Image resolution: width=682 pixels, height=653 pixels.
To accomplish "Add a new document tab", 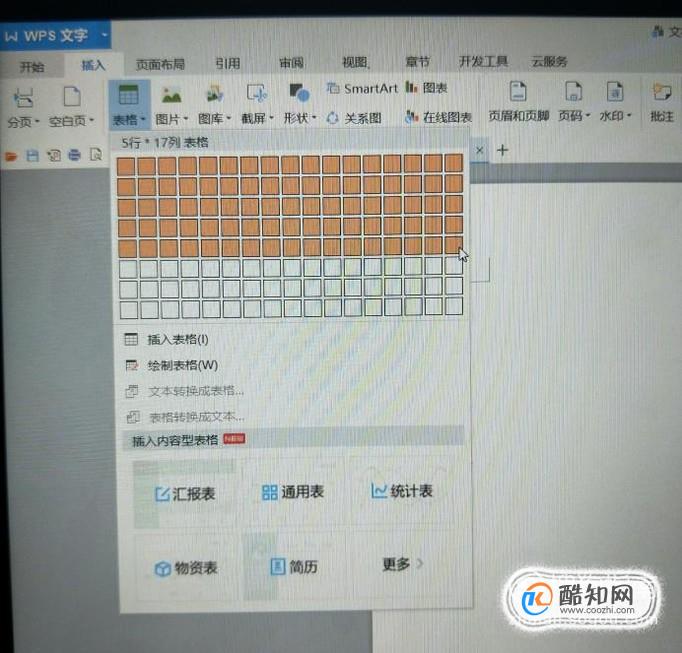I will (502, 151).
